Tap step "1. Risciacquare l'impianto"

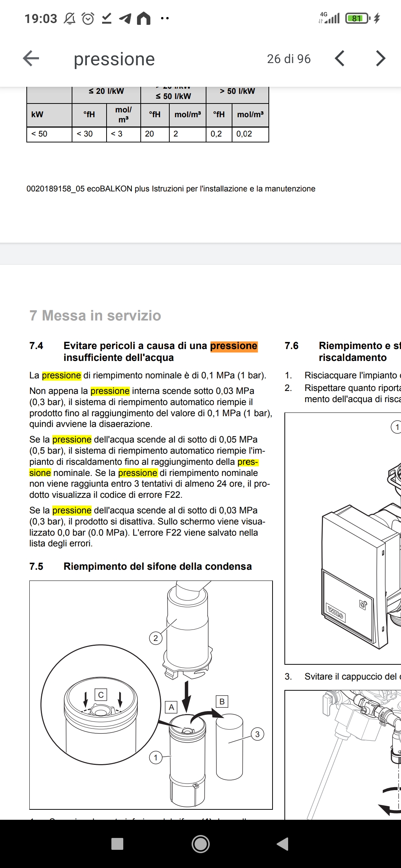[343, 375]
